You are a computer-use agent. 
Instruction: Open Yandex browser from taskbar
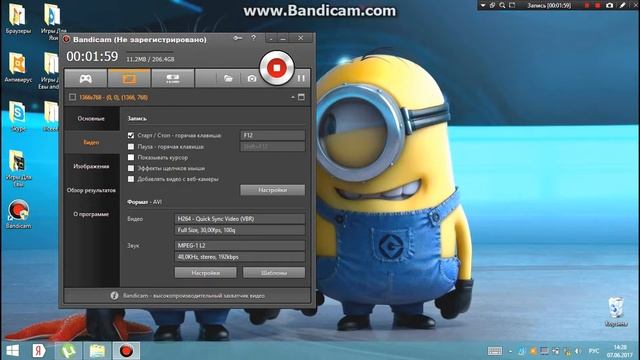coord(39,351)
